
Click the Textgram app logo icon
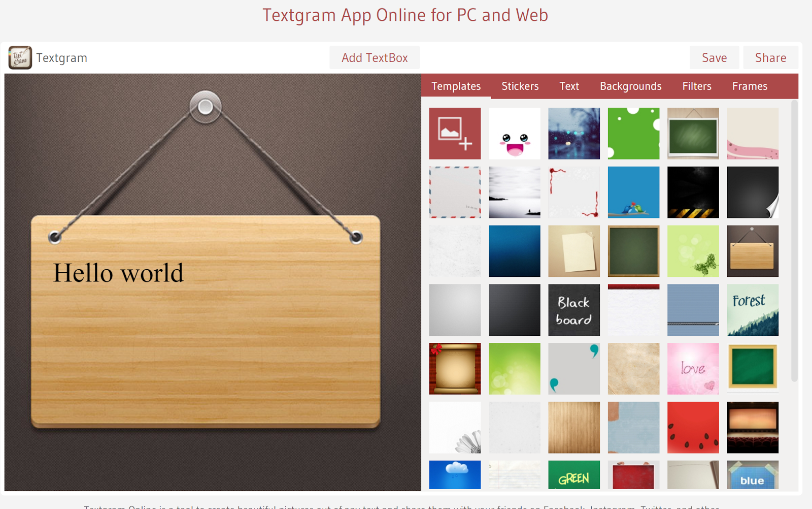[19, 57]
